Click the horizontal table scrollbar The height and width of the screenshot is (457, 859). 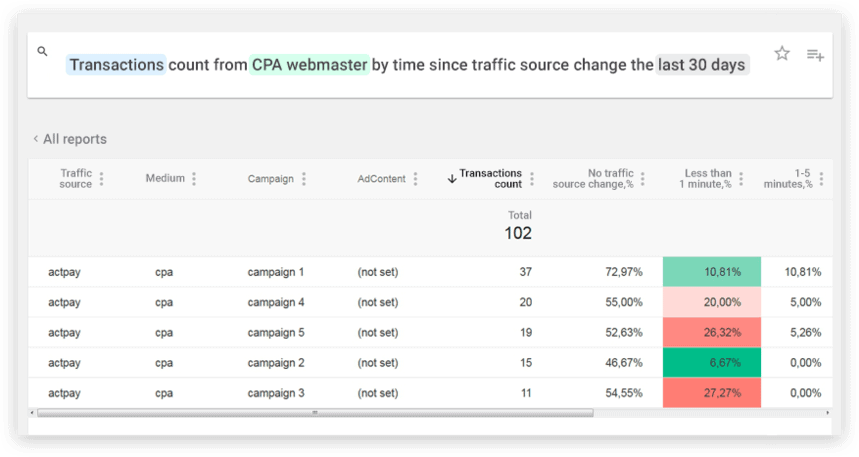pos(315,413)
